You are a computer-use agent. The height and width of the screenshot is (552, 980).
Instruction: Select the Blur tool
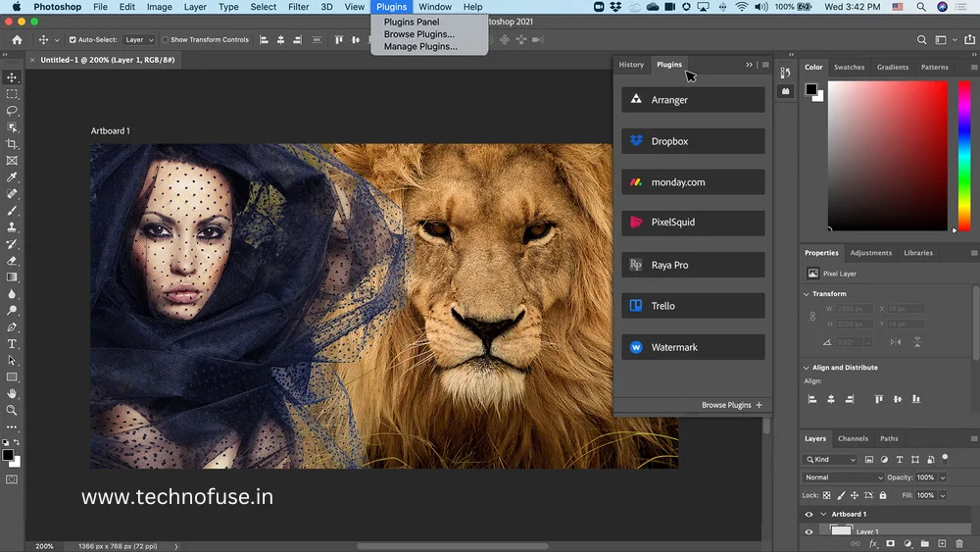click(12, 294)
